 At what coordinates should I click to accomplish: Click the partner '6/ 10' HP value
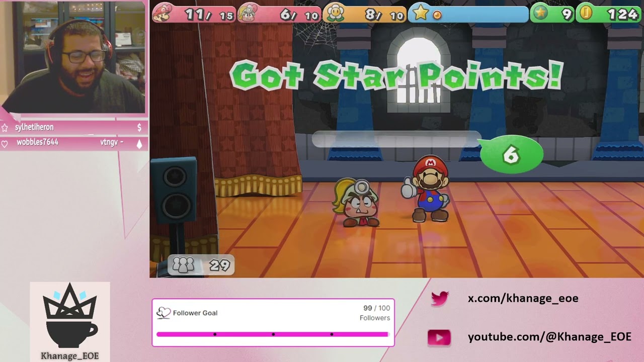299,15
